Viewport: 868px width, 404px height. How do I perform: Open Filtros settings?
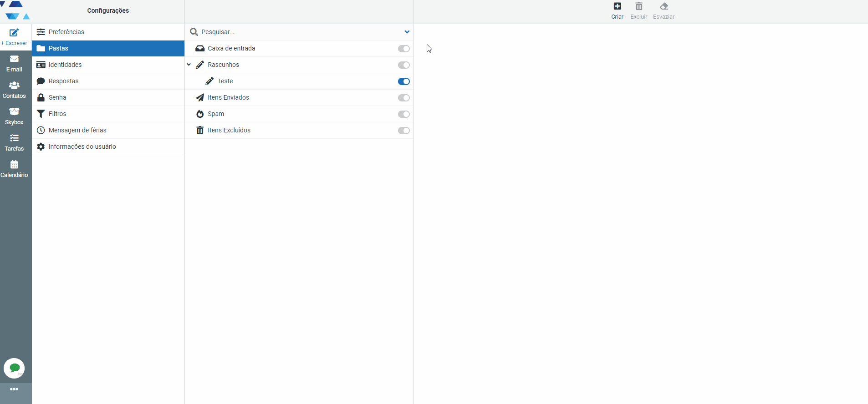(x=108, y=114)
